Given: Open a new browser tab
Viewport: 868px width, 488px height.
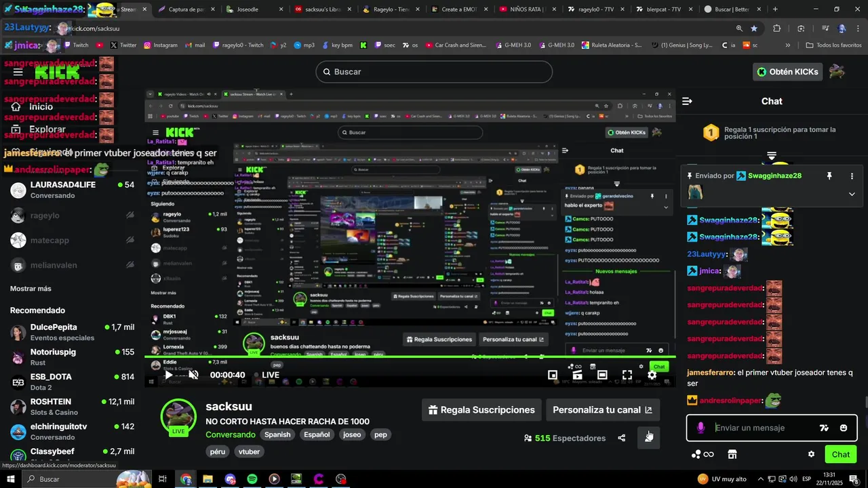Looking at the screenshot, I should tap(775, 9).
